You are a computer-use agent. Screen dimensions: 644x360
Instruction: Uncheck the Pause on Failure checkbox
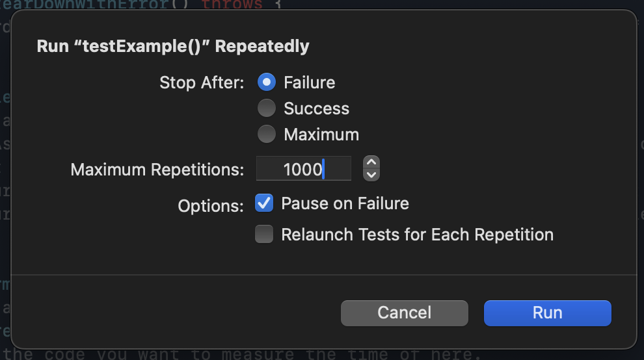click(x=264, y=203)
